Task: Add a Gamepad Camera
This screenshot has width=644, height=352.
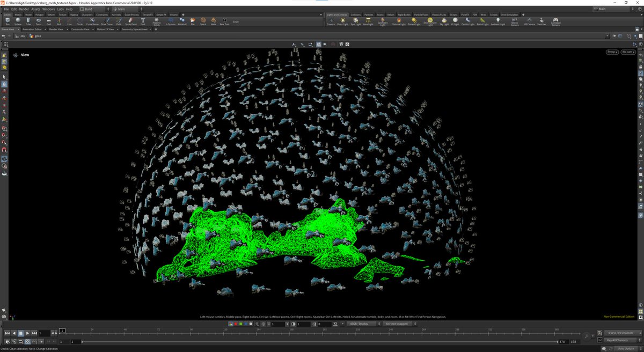Action: (x=555, y=22)
